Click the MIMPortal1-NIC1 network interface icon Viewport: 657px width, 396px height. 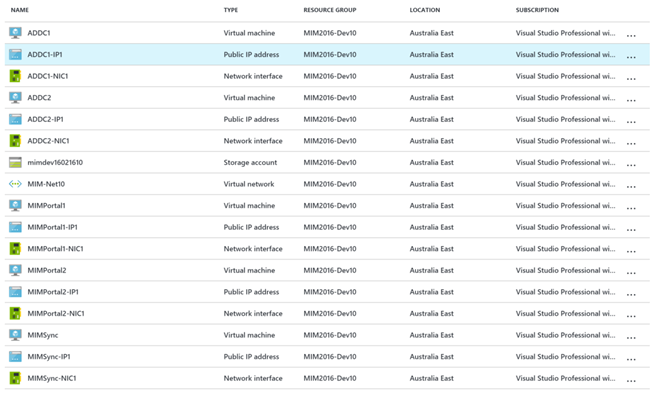coord(16,248)
